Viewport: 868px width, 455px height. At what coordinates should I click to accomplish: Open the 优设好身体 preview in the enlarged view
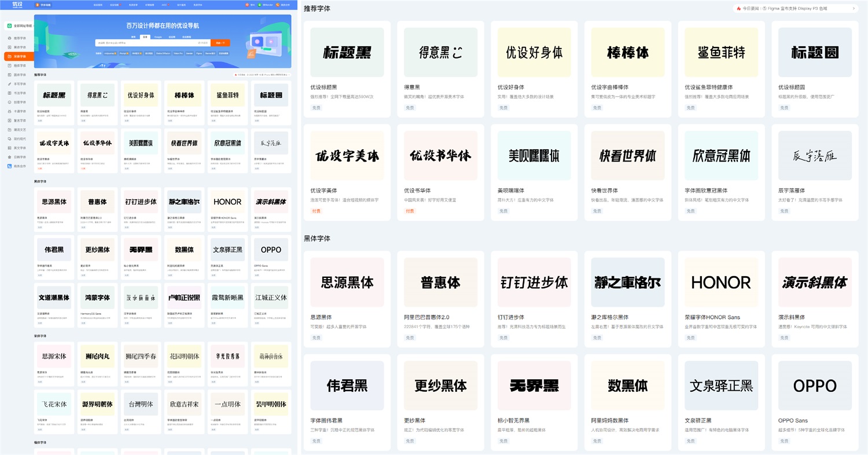coord(534,53)
